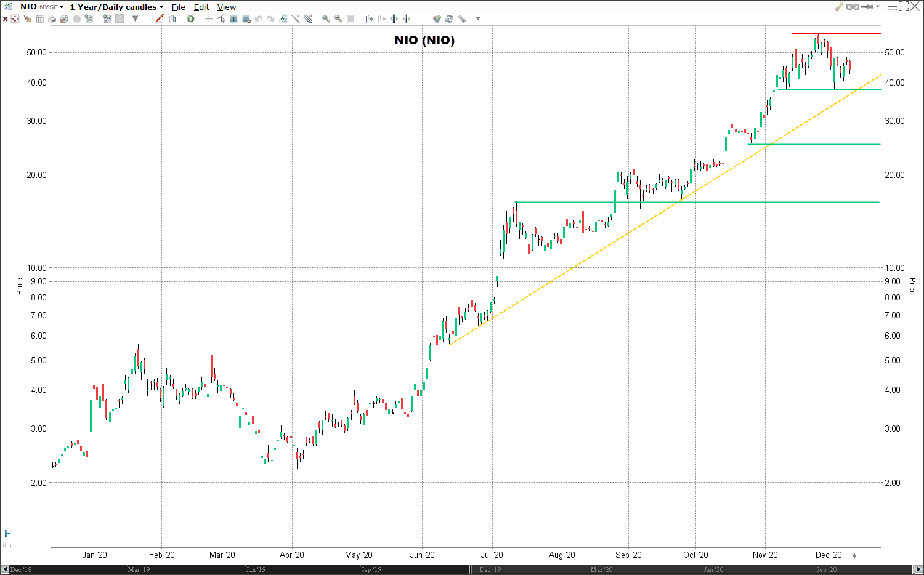924x575 pixels.
Task: Open the View menu
Action: (227, 7)
